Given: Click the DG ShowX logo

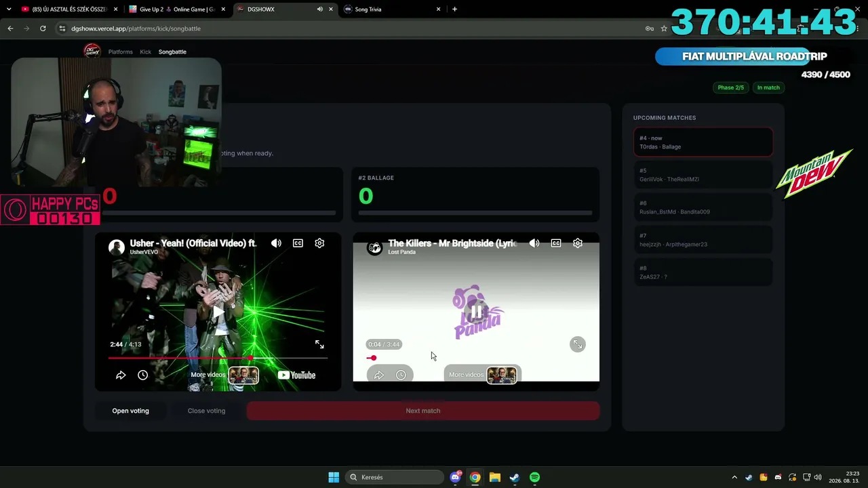Looking at the screenshot, I should pyautogui.click(x=92, y=52).
